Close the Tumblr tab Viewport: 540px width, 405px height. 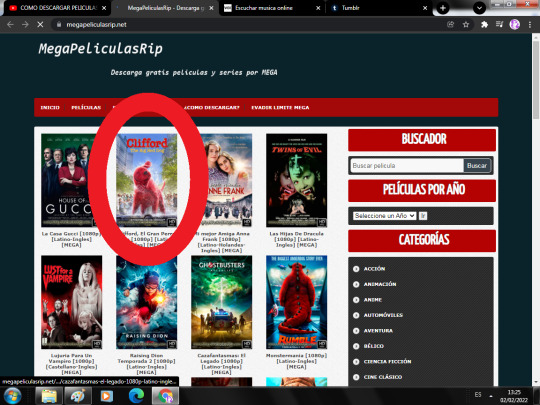pos(425,8)
